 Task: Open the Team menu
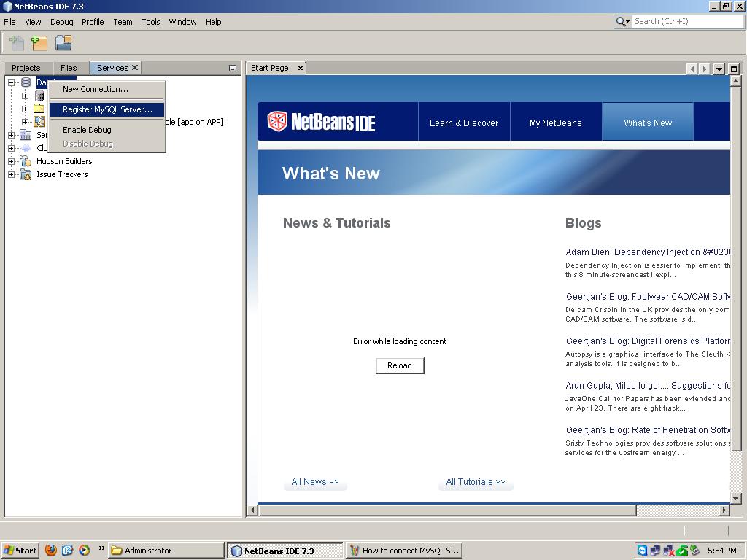pyautogui.click(x=123, y=22)
